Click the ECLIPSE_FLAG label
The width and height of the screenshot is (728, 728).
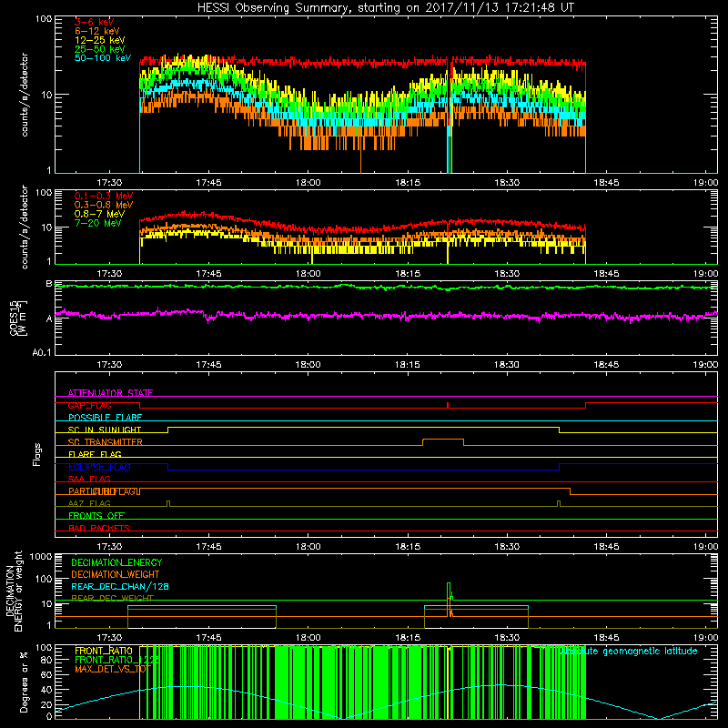[x=99, y=467]
